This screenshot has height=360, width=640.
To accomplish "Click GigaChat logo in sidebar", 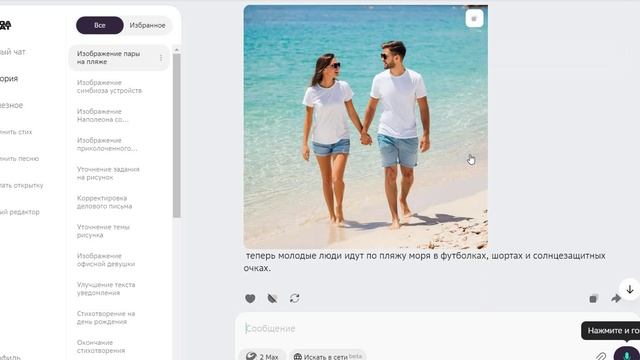I will pyautogui.click(x=5, y=25).
